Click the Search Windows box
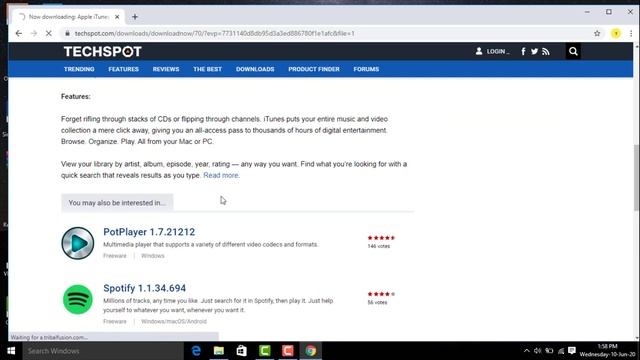Image resolution: width=640 pixels, height=360 pixels. click(103, 351)
